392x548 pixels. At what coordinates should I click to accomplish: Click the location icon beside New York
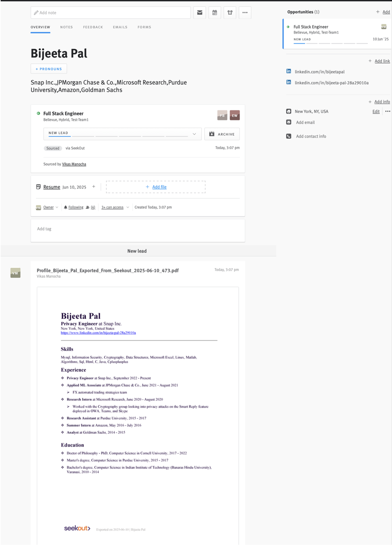(x=289, y=111)
